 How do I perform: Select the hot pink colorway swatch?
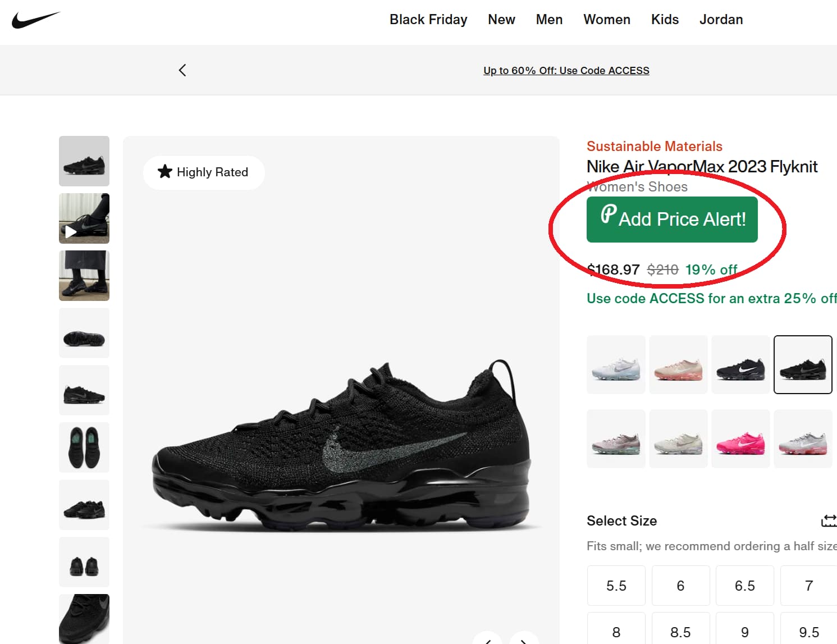[740, 439]
